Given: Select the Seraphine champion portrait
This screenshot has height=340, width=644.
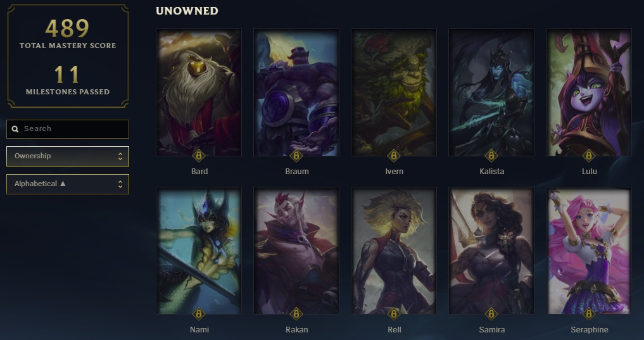Looking at the screenshot, I should coord(588,251).
